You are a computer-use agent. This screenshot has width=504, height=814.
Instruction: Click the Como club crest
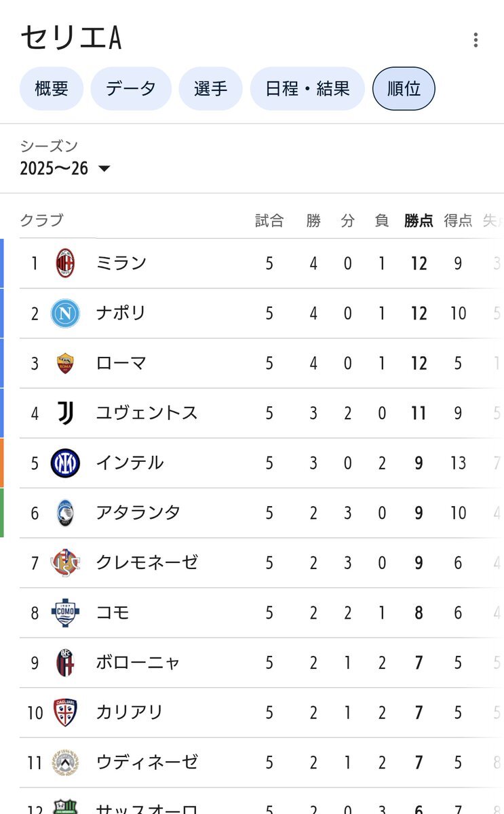point(65,613)
